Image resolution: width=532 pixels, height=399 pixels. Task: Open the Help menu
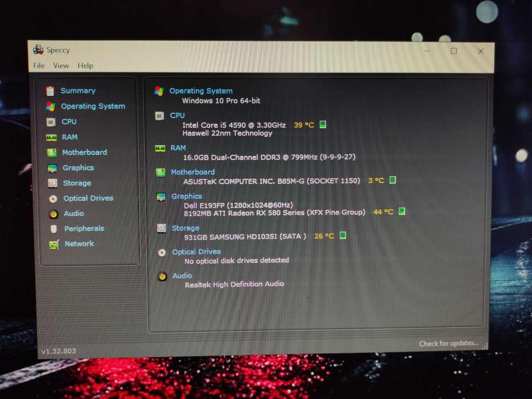pos(85,66)
